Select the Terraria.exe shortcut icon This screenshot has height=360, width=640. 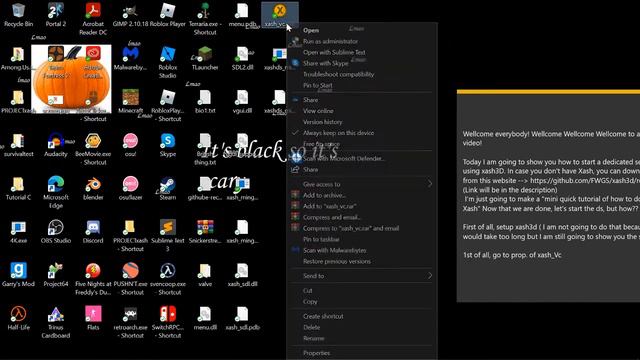point(205,19)
